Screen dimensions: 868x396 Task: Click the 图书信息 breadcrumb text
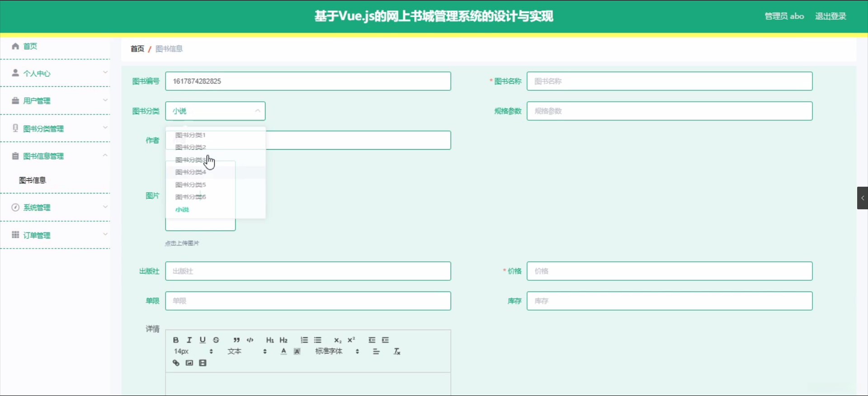coord(169,49)
